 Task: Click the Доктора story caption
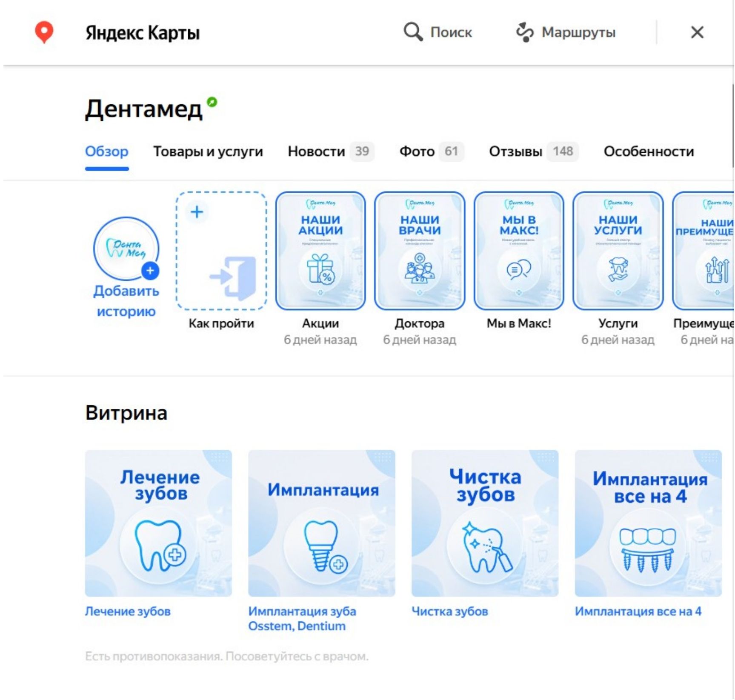420,323
